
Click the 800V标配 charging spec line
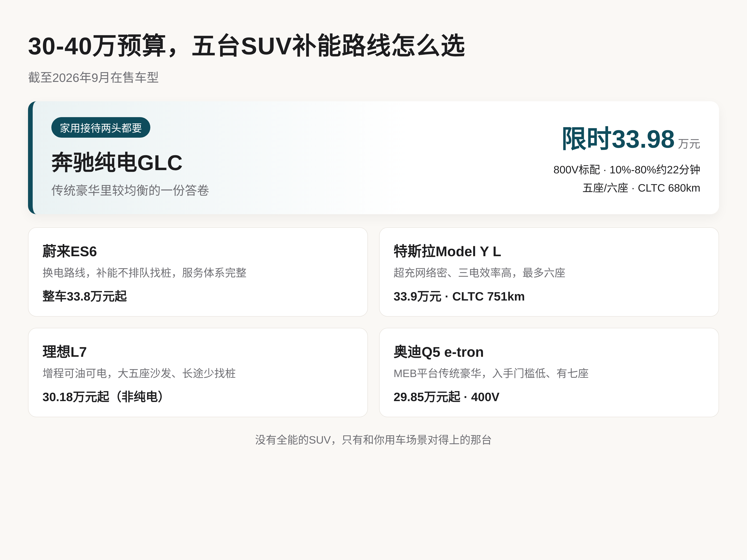coord(627,170)
